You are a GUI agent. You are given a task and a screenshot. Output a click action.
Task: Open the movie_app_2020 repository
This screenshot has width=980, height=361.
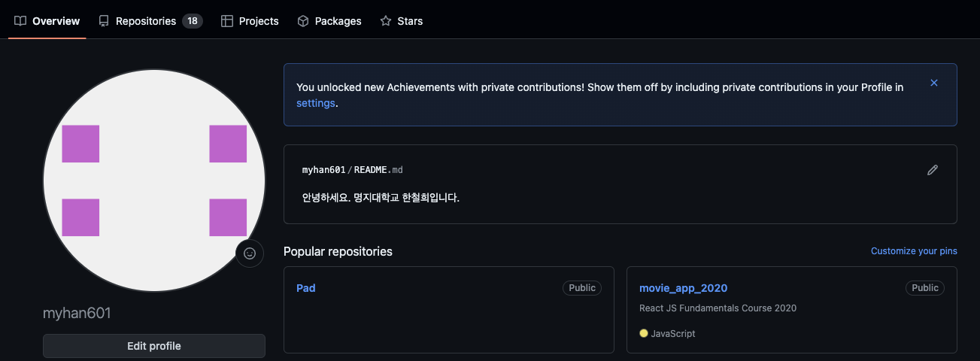[x=684, y=288]
